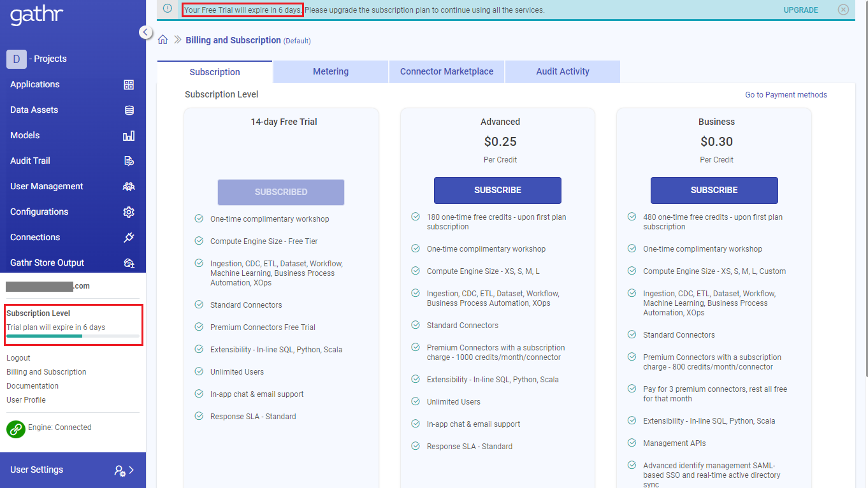This screenshot has width=868, height=488.
Task: Switch to the Metering tab
Action: click(331, 71)
